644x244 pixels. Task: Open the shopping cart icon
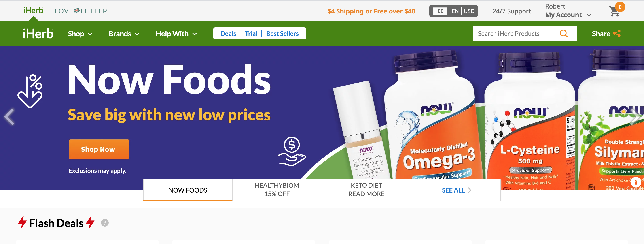[615, 11]
